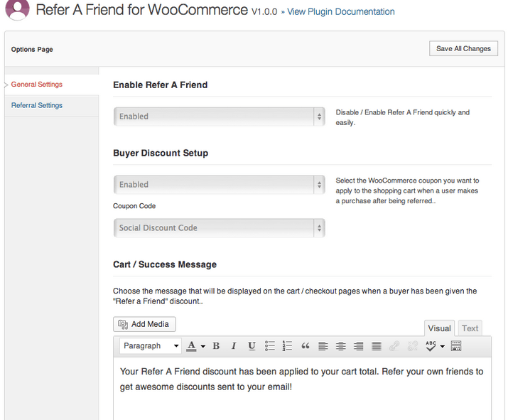The width and height of the screenshot is (508, 420).
Task: Click the unlink icon
Action: pos(412,346)
